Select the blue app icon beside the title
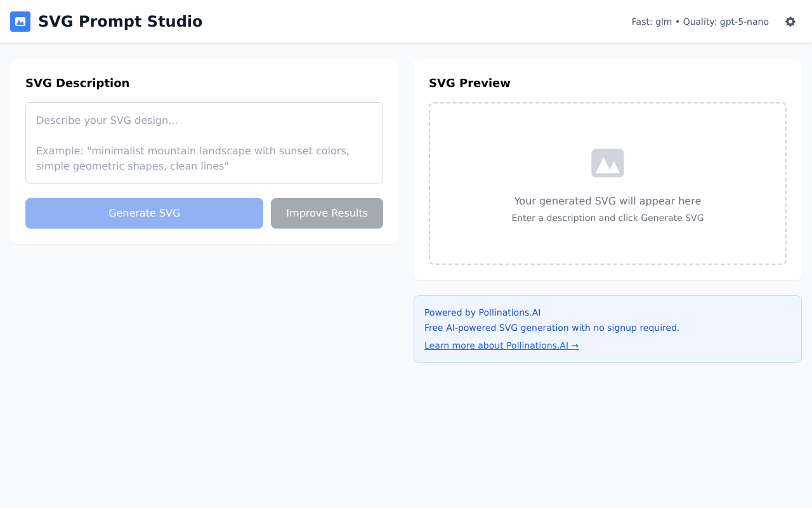This screenshot has width=812, height=508. coord(20,21)
